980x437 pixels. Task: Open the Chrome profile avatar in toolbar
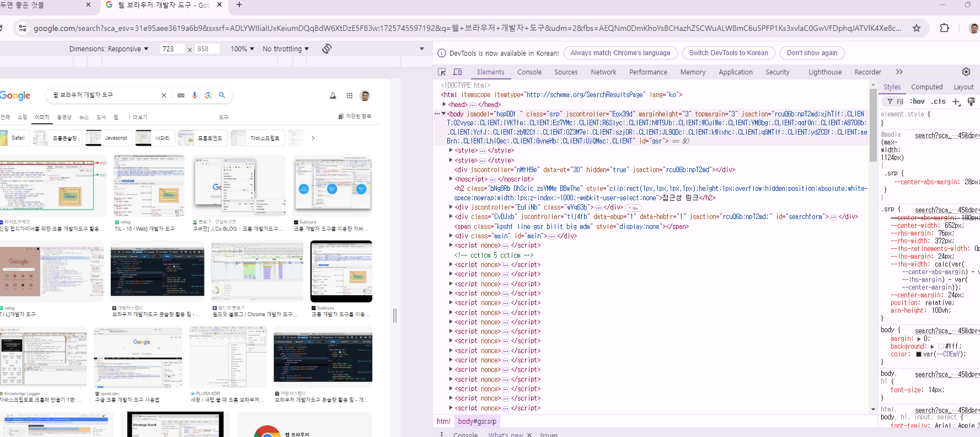coord(974,28)
